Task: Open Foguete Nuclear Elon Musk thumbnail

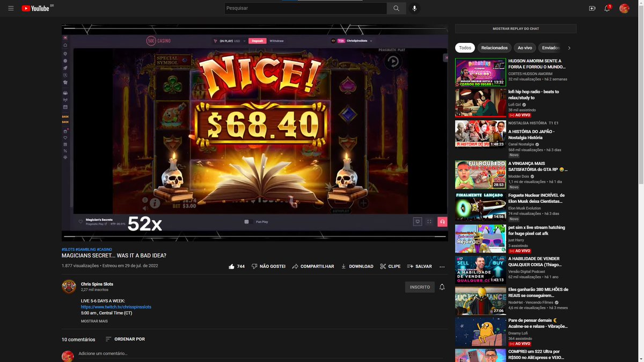Action: click(480, 206)
